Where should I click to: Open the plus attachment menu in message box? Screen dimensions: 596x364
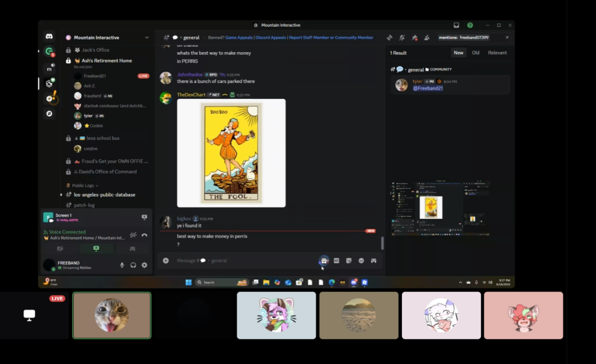tap(166, 261)
